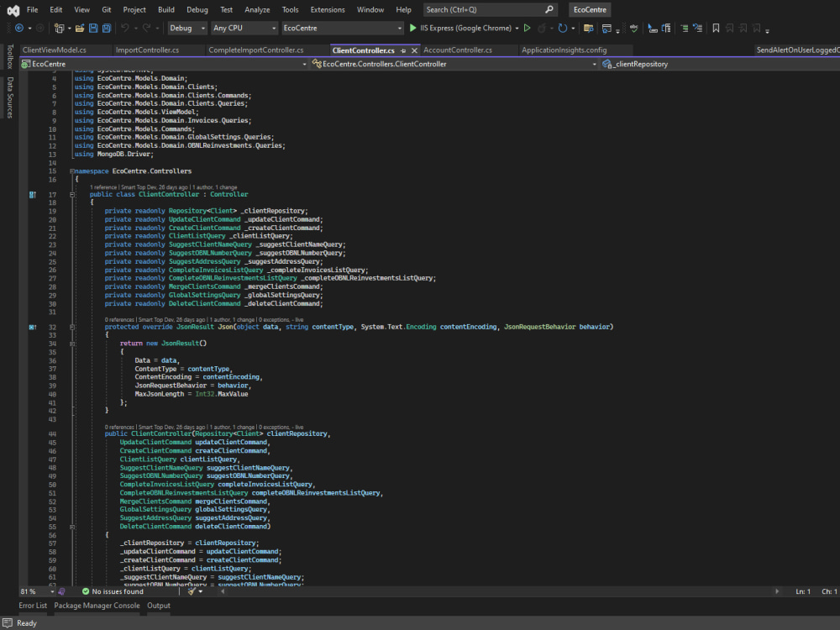Open the Help menu
840x630 pixels.
tap(403, 9)
